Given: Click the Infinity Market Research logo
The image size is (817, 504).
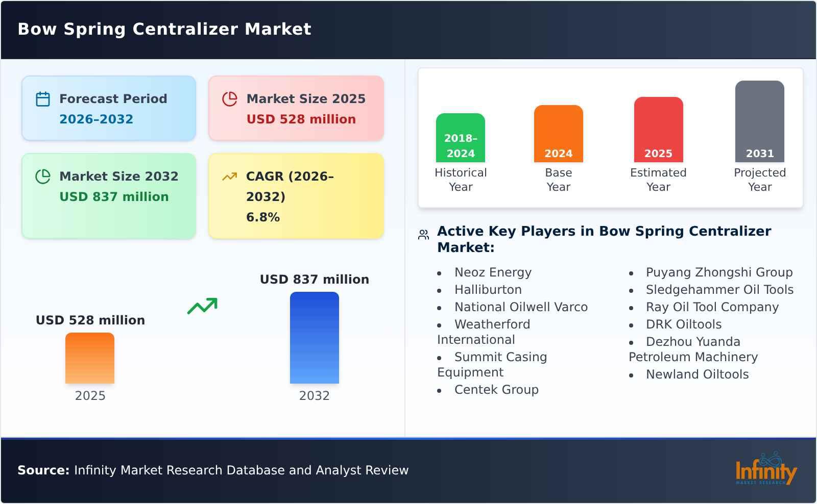Looking at the screenshot, I should click(x=765, y=469).
